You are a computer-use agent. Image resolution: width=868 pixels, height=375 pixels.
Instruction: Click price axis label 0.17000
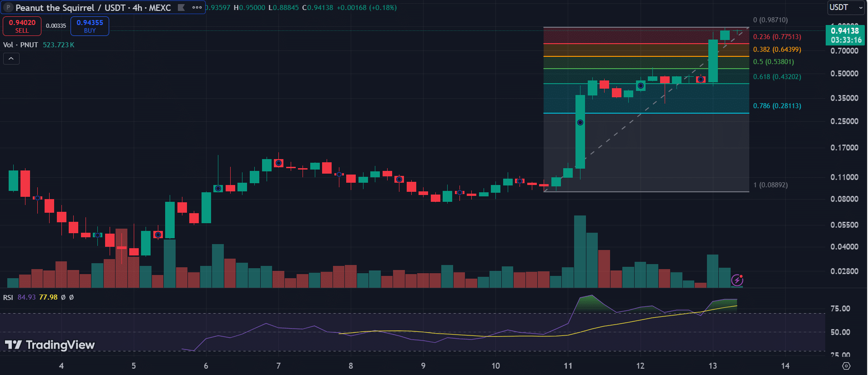(x=844, y=148)
